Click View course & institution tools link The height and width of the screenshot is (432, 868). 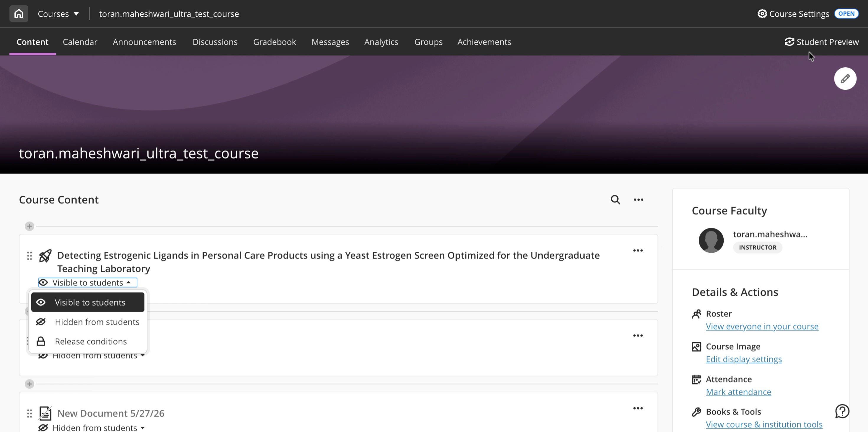pyautogui.click(x=764, y=424)
